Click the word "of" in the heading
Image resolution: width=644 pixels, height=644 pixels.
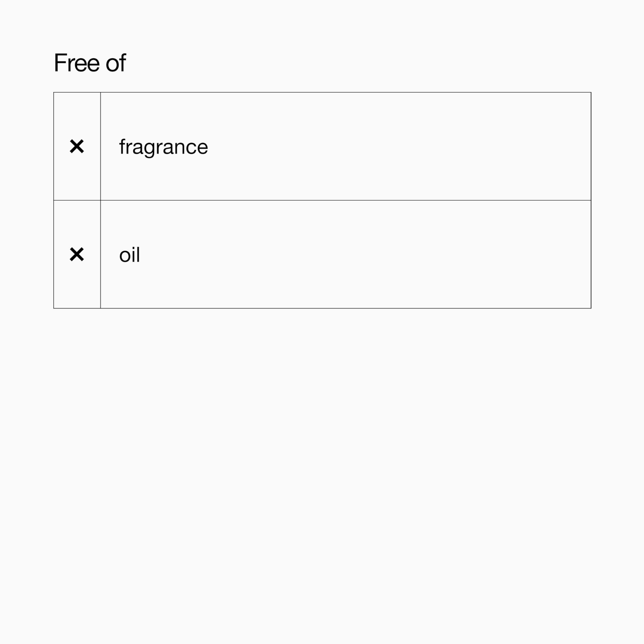point(116,63)
